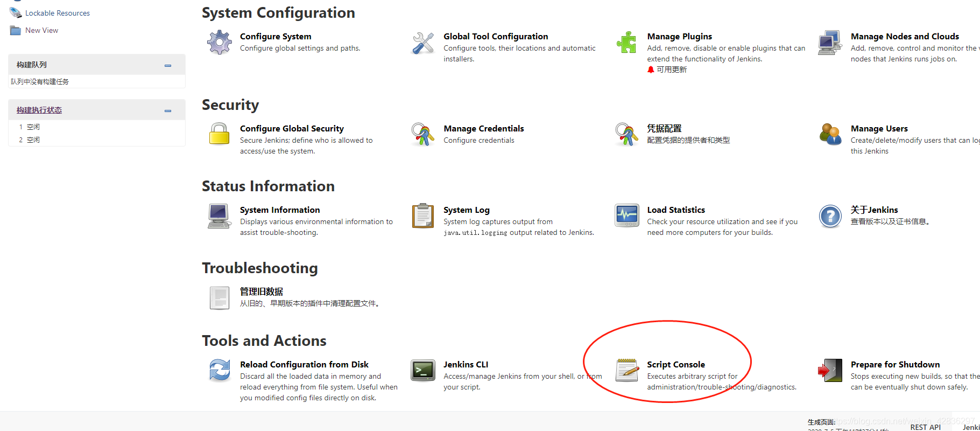Open the System Information link
980x431 pixels.
point(280,210)
